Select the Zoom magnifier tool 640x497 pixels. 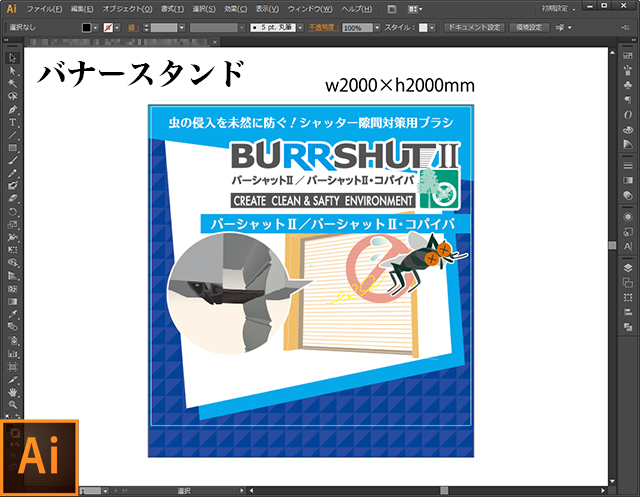(x=12, y=405)
